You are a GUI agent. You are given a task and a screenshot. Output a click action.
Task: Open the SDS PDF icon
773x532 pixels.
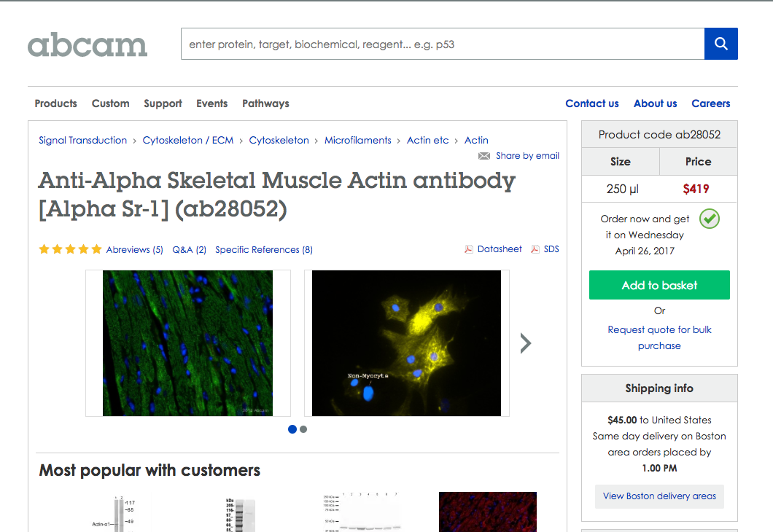coord(535,249)
